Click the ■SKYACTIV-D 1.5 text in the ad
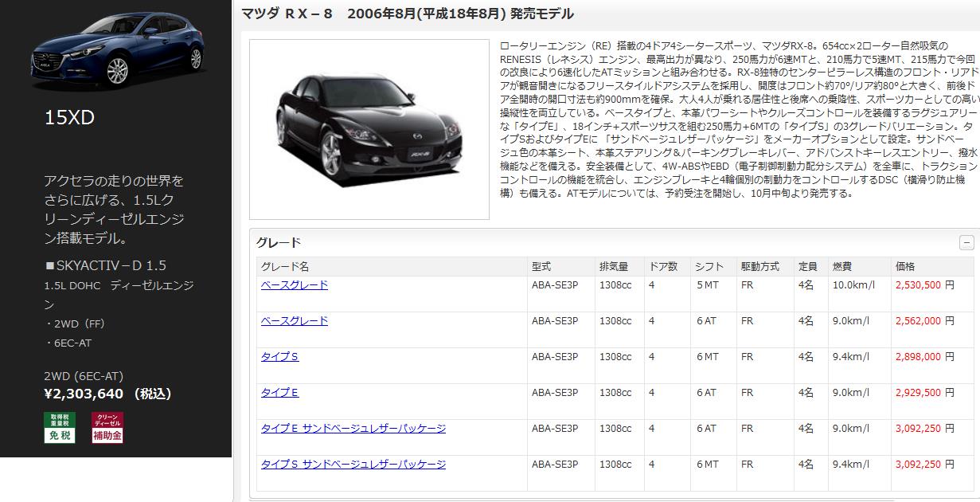The height and width of the screenshot is (502, 980). [x=106, y=265]
